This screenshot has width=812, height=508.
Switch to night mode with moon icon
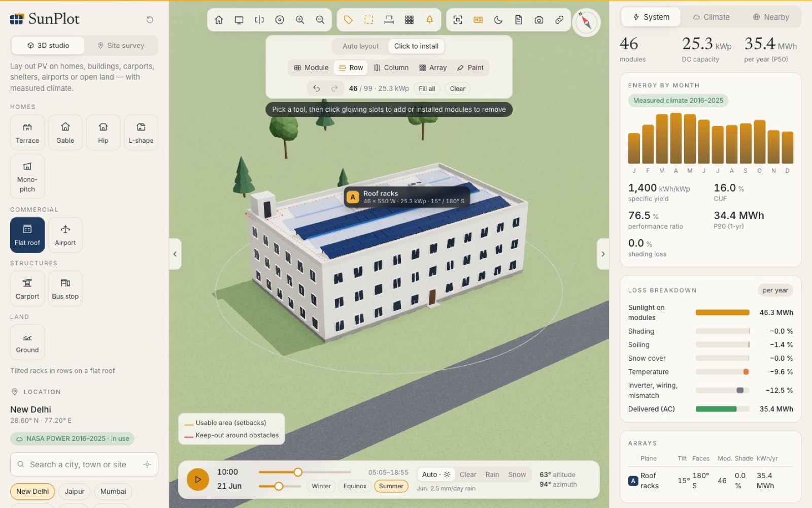pos(498,20)
